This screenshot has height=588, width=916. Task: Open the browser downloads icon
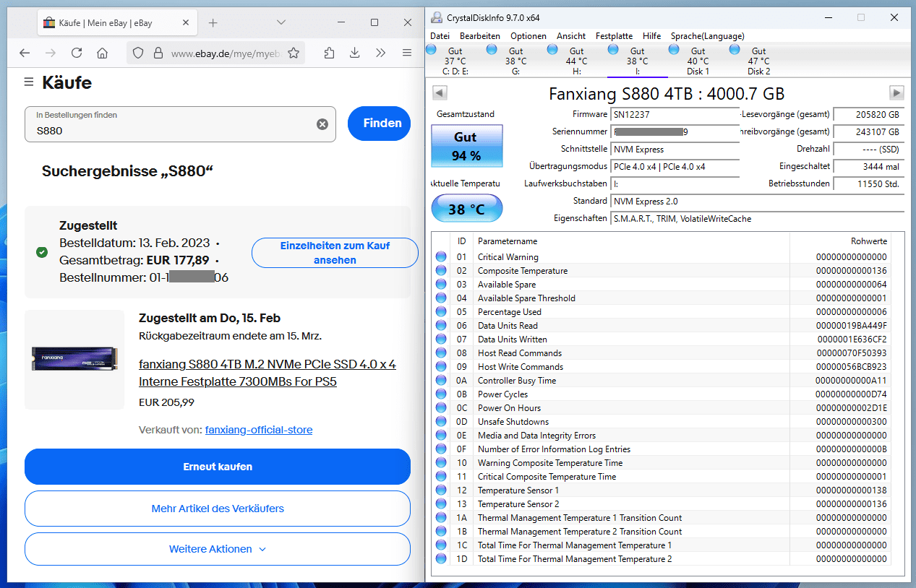[x=355, y=53]
